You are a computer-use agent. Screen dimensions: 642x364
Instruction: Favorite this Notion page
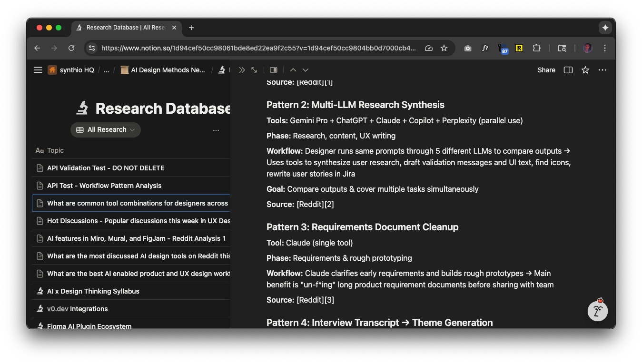click(585, 70)
